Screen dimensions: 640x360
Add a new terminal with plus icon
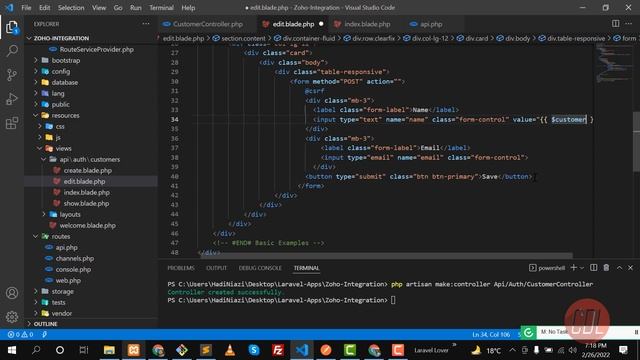573,268
